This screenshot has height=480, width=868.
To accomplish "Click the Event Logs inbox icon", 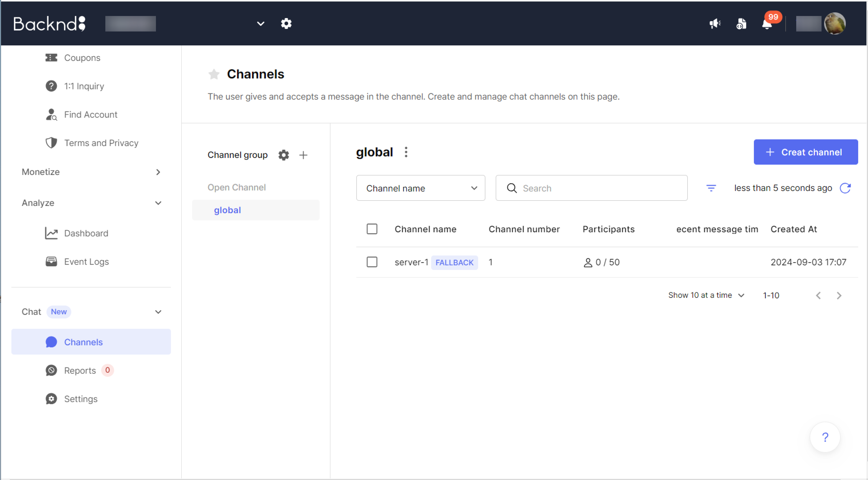I will 51,261.
